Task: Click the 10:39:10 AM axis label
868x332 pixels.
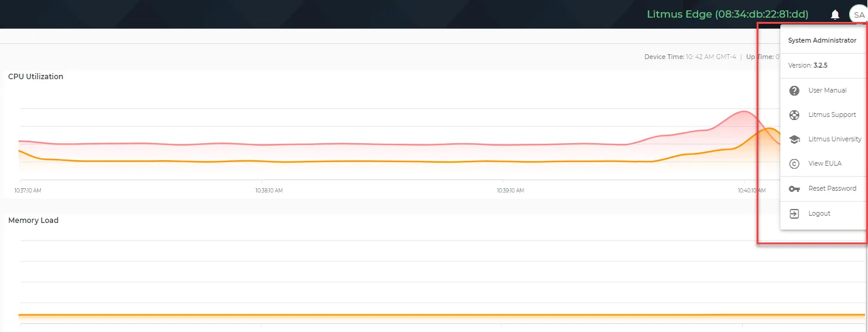Action: point(510,191)
